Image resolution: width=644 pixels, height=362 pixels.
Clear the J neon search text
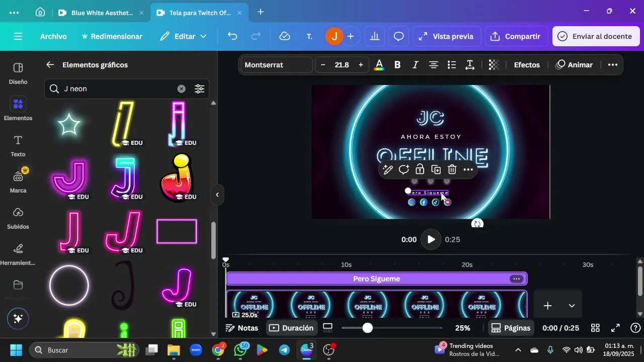point(181,88)
